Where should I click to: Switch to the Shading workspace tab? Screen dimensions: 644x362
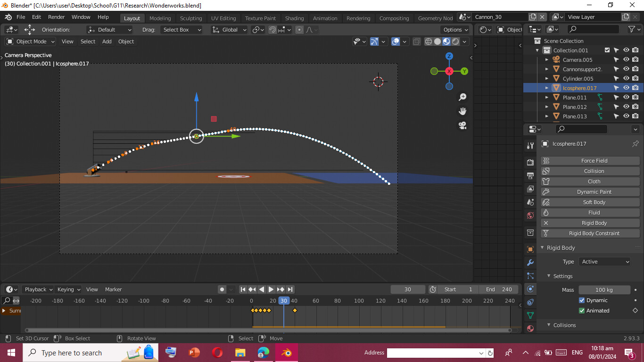tap(295, 18)
